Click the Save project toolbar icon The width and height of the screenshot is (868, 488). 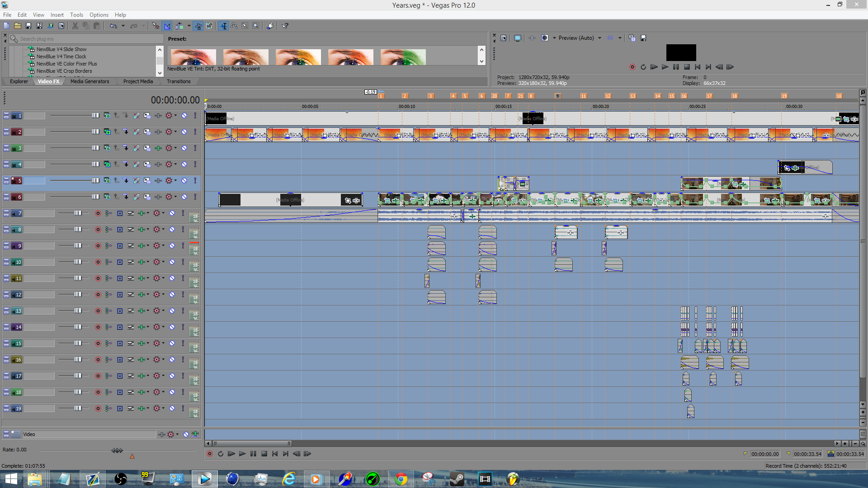tap(28, 26)
